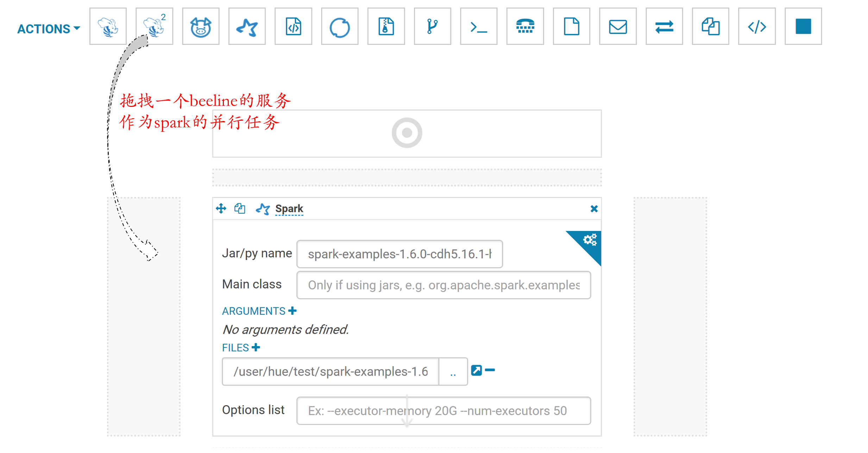The width and height of the screenshot is (868, 453).
Task: Open Spark node properties gear corner
Action: click(590, 241)
